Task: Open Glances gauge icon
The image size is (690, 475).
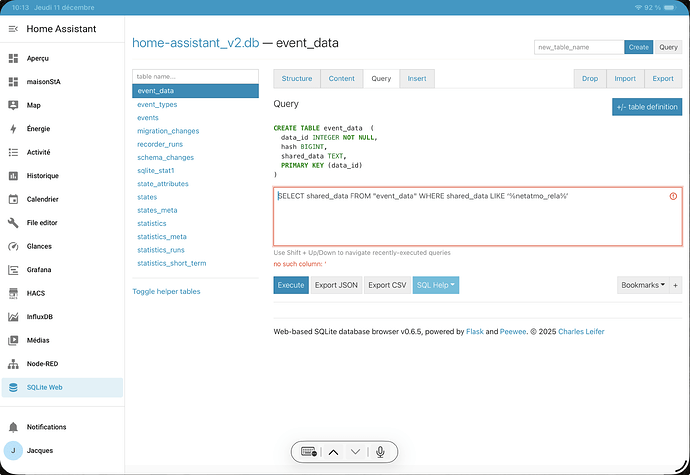Action: tap(13, 247)
